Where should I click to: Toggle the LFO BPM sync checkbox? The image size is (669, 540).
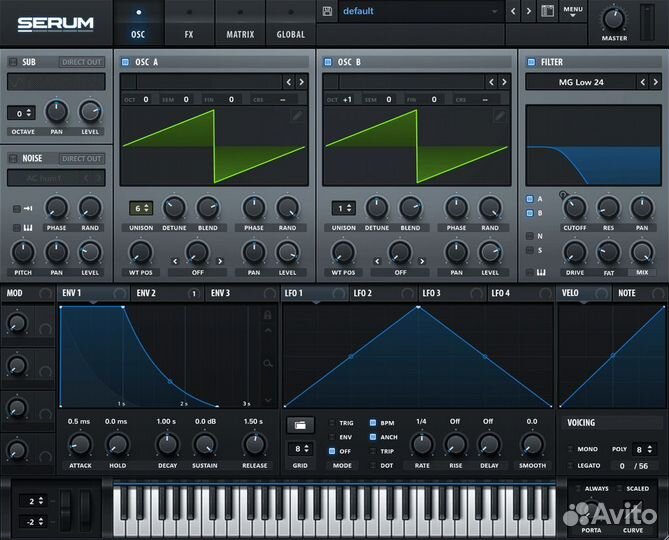tap(374, 423)
